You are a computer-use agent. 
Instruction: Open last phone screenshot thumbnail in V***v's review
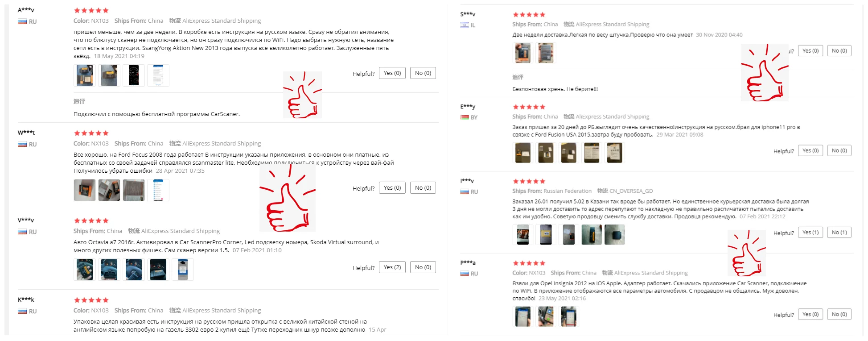pos(183,270)
